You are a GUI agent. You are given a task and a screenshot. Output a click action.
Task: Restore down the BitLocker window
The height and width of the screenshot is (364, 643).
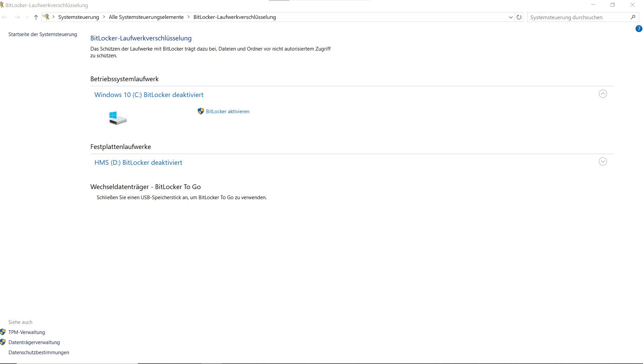[x=613, y=5]
